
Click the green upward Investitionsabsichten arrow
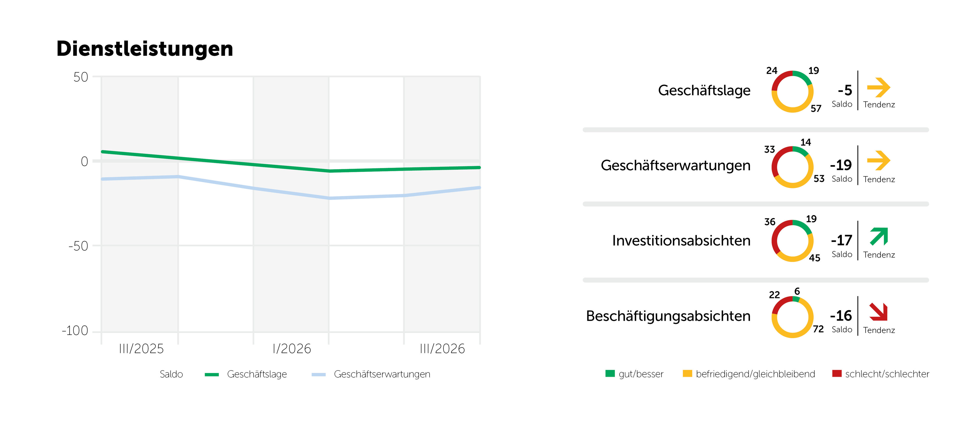(879, 236)
